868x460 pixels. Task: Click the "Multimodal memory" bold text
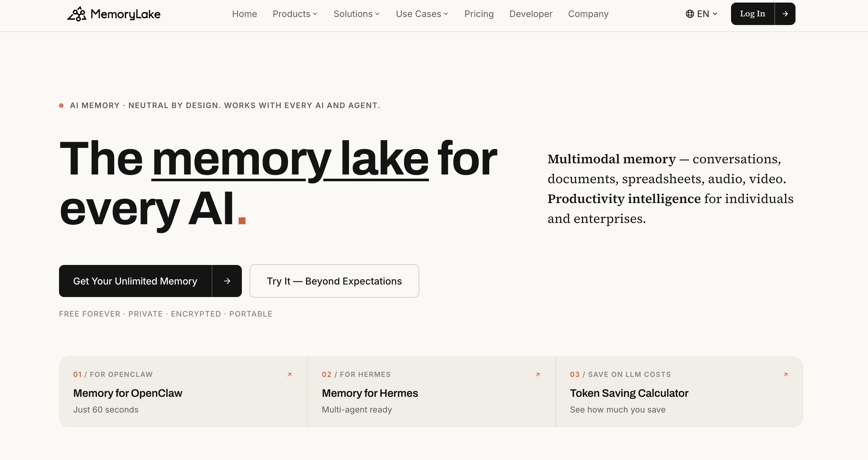coord(612,159)
